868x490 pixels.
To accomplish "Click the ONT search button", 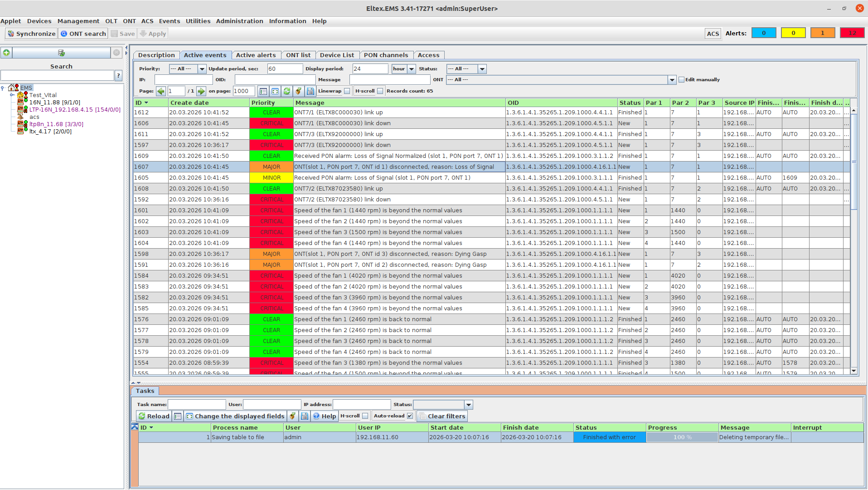I will (x=83, y=34).
